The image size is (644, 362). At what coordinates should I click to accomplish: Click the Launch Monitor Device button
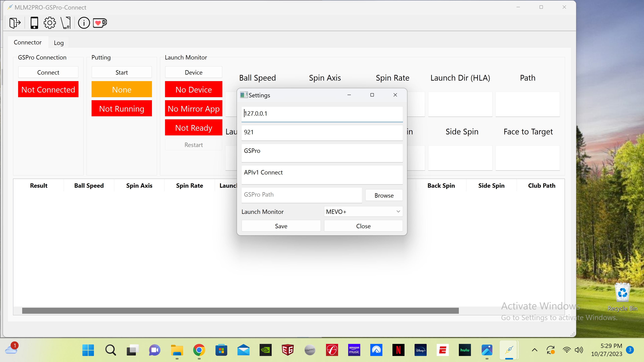(x=194, y=72)
